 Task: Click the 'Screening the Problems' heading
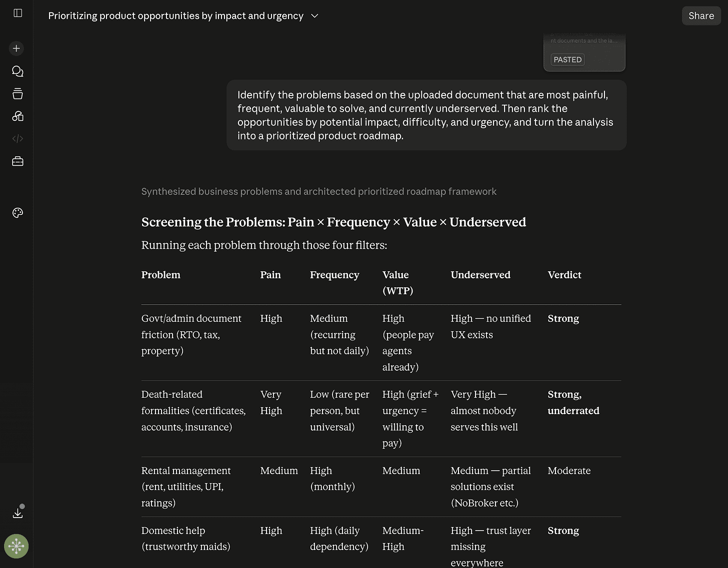tap(333, 222)
